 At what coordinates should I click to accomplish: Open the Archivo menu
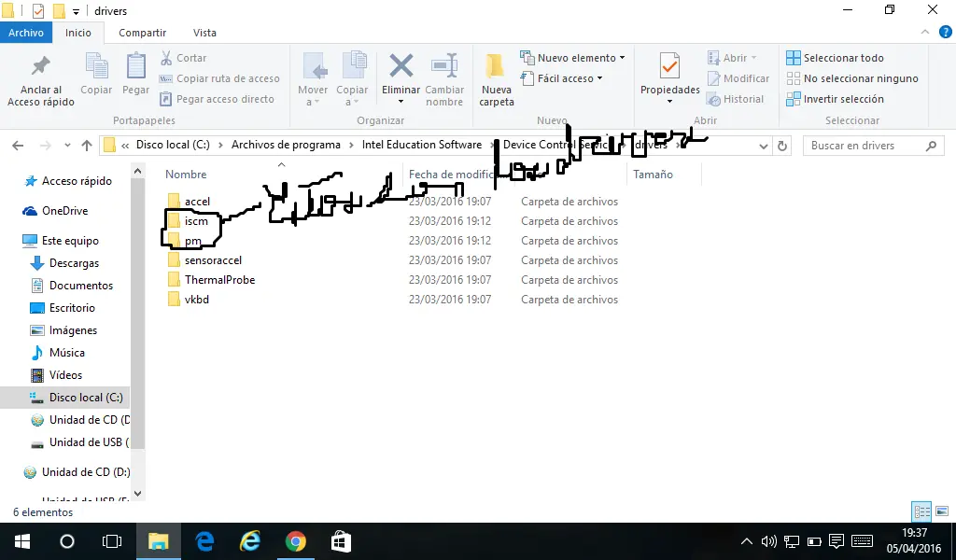click(x=26, y=33)
